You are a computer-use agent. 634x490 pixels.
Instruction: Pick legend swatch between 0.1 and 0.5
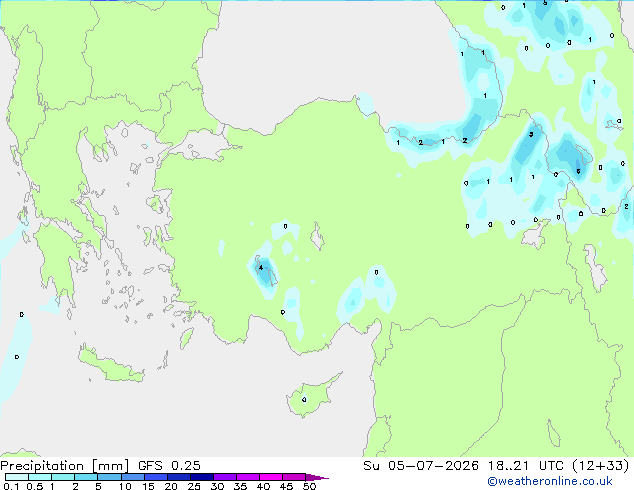point(17,477)
